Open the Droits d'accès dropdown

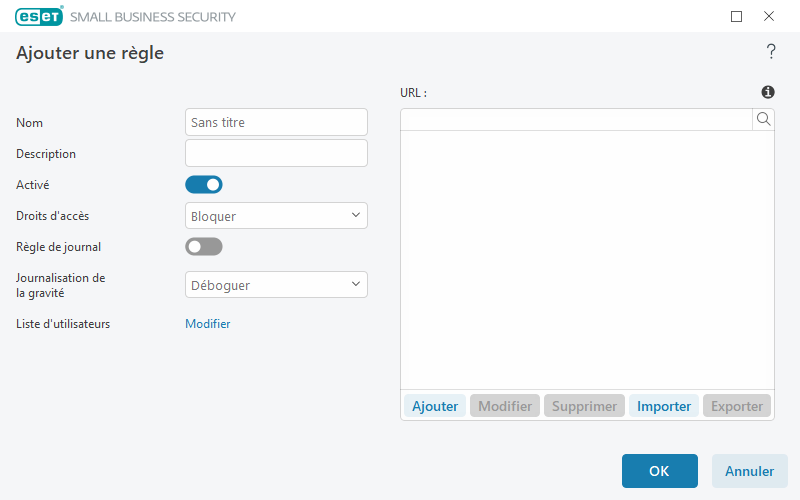276,216
